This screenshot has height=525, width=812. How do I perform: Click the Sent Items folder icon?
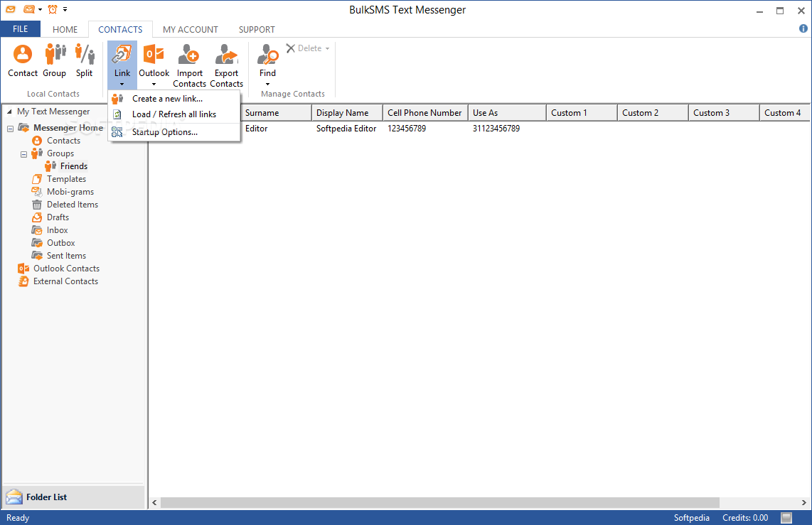(x=37, y=256)
